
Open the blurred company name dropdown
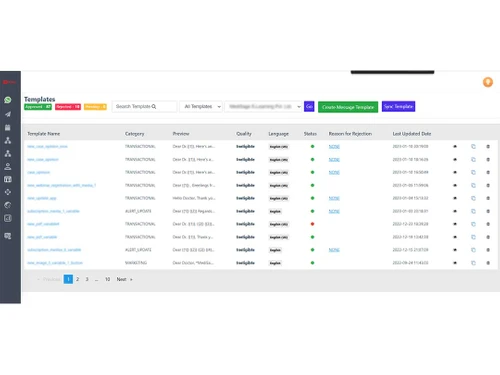point(263,106)
